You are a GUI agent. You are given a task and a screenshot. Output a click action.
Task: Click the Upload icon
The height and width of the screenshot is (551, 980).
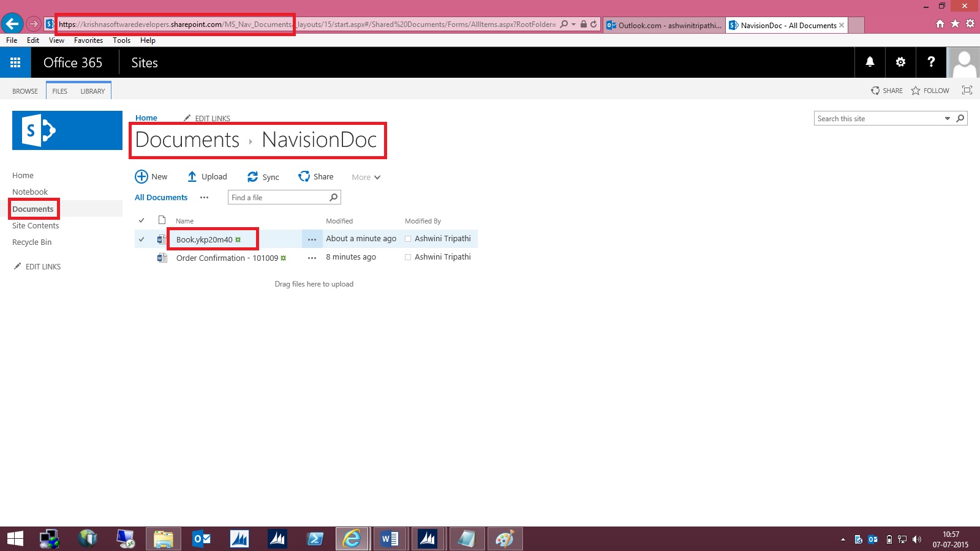click(192, 176)
